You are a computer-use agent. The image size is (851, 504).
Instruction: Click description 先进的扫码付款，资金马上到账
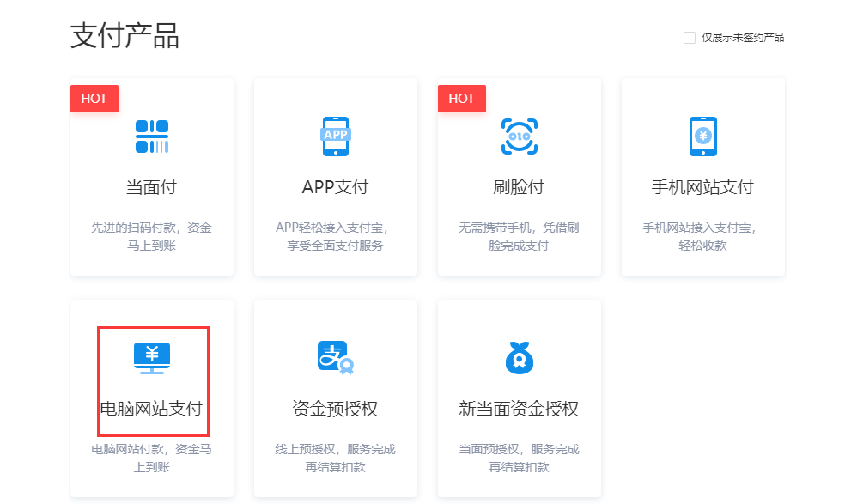152,237
